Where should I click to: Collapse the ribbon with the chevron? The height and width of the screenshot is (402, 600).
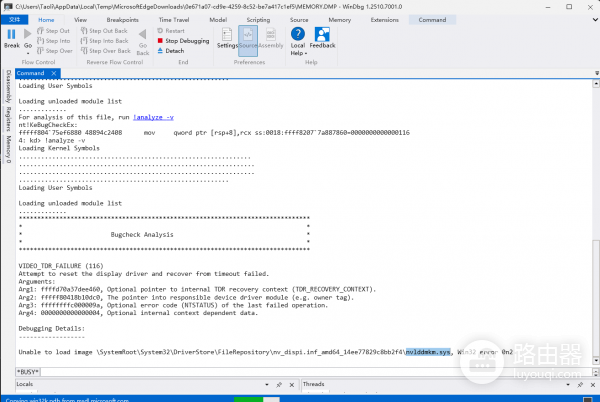595,20
